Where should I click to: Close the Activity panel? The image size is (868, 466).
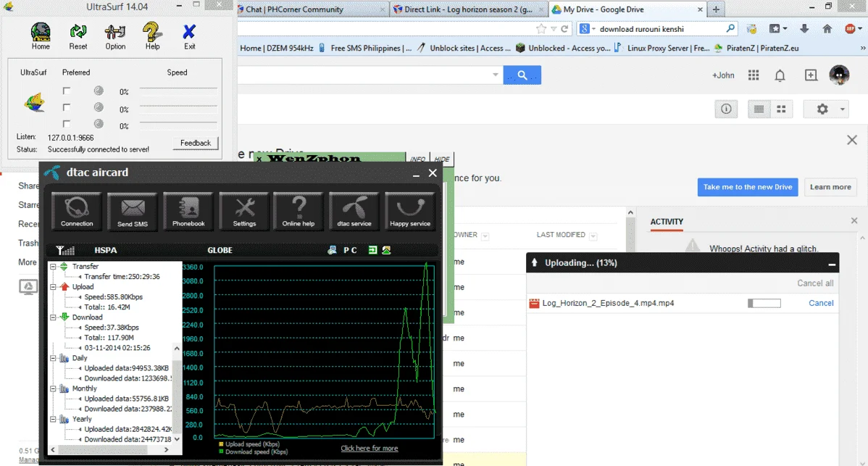click(854, 221)
